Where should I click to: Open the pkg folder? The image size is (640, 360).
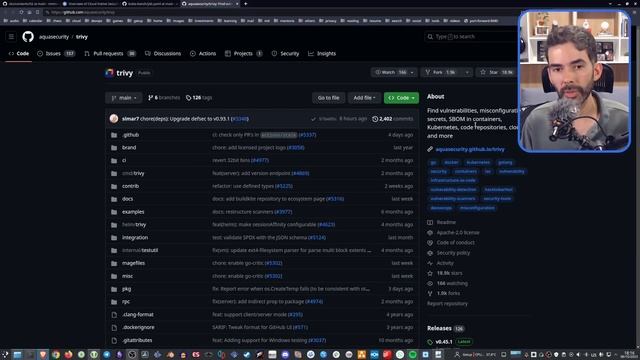127,289
